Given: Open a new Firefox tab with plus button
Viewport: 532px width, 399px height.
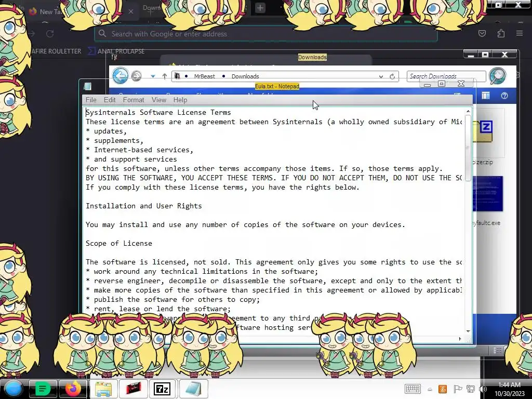Looking at the screenshot, I should (x=260, y=8).
